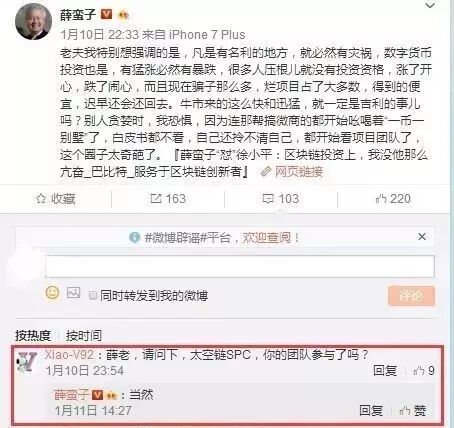454x428 pixels.
Task: Open 薛蛮子 profile avatar photo
Action: tap(33, 21)
